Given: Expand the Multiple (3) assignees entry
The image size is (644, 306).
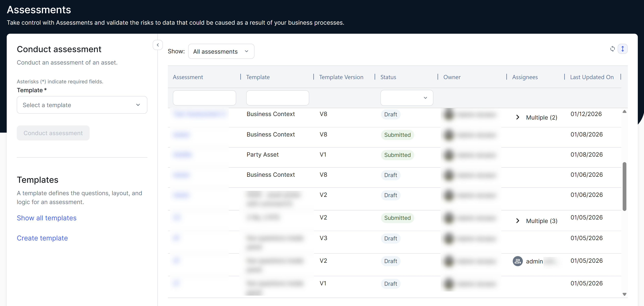Looking at the screenshot, I should 517,220.
